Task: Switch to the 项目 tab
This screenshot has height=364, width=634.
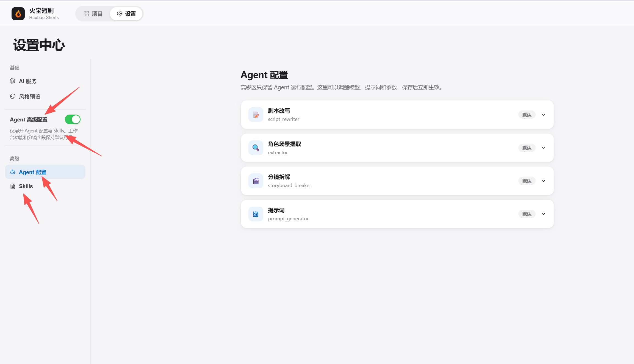Action: tap(93, 14)
